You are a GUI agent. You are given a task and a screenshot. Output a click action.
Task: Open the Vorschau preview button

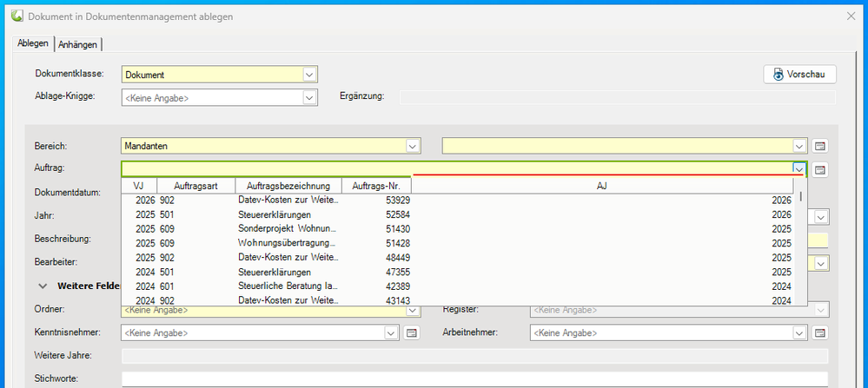[799, 75]
